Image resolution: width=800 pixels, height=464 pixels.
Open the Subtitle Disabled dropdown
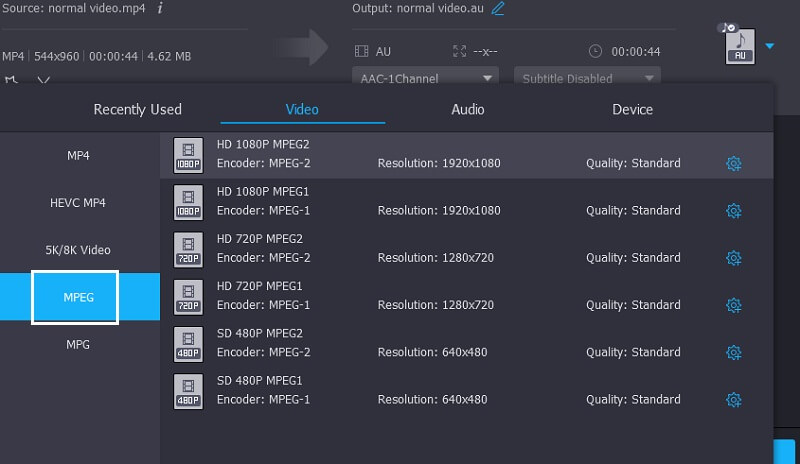click(x=587, y=78)
